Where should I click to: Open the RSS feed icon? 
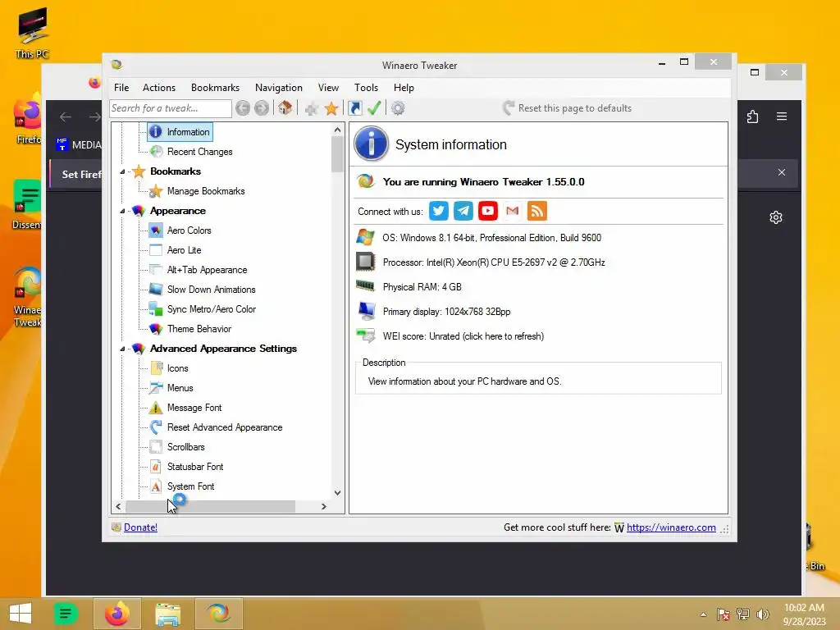pyautogui.click(x=537, y=211)
